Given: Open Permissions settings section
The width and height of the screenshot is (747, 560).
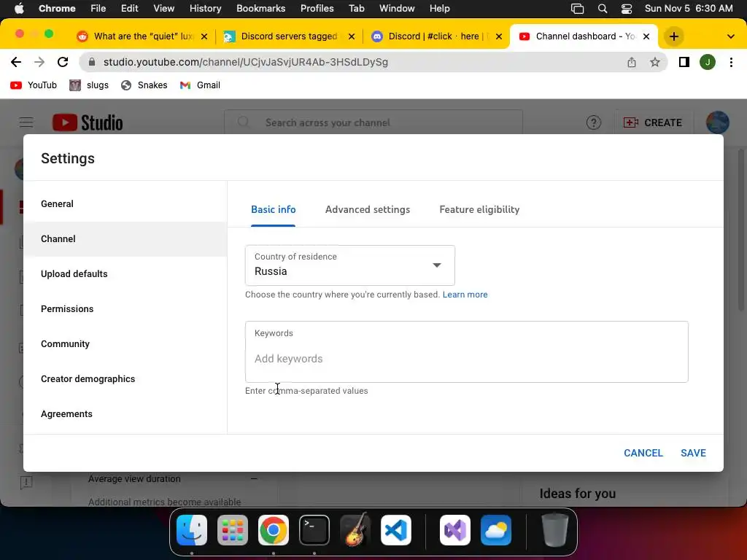Looking at the screenshot, I should [125, 309].
